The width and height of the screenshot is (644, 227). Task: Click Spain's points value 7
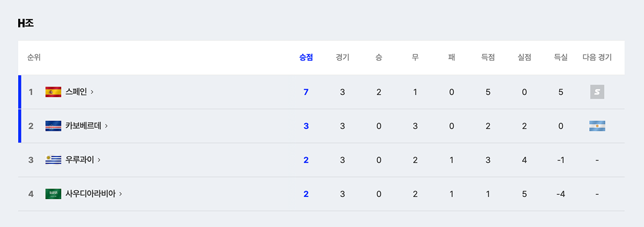point(306,92)
